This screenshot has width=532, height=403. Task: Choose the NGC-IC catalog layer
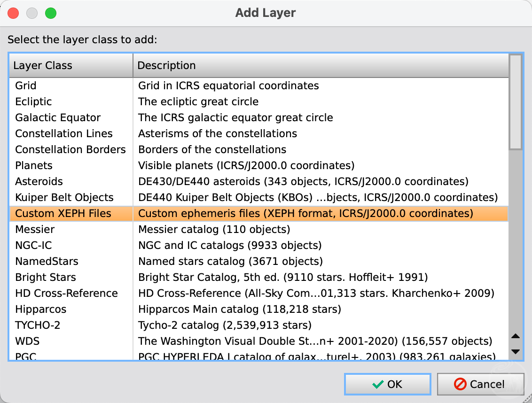[x=33, y=245]
